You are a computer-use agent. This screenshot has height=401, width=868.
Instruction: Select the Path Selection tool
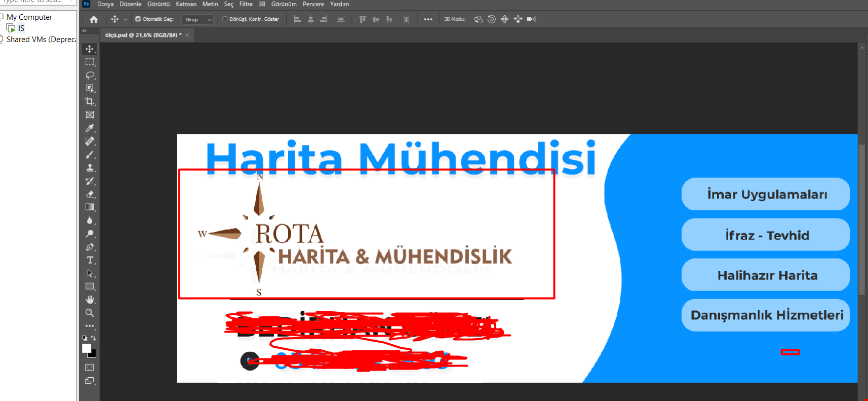90,273
